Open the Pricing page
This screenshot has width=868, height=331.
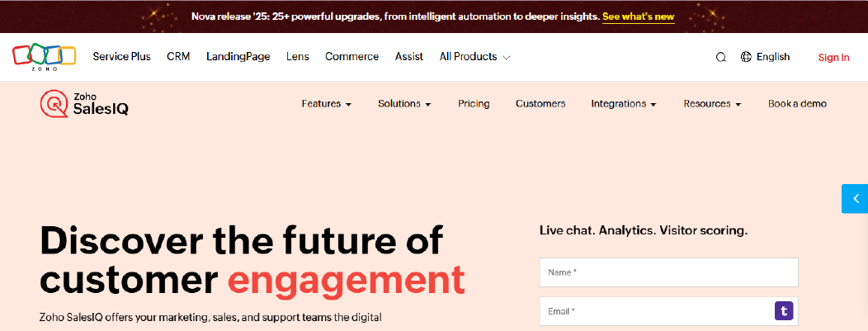[x=474, y=103]
